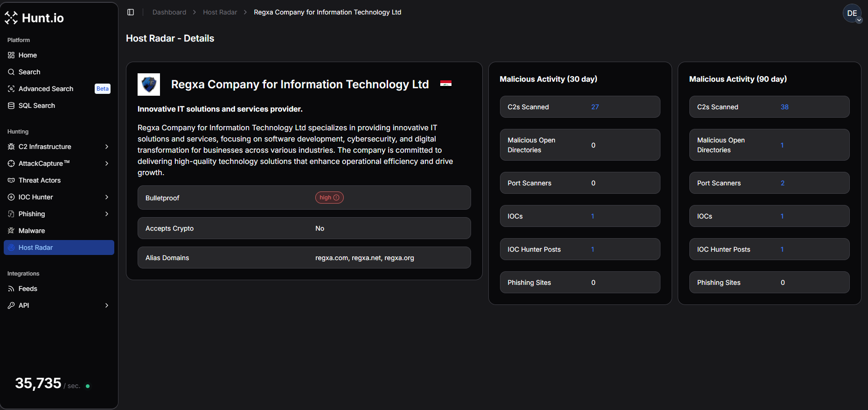Viewport: 868px width, 410px height.
Task: Toggle the sidebar panel icon
Action: pos(131,12)
